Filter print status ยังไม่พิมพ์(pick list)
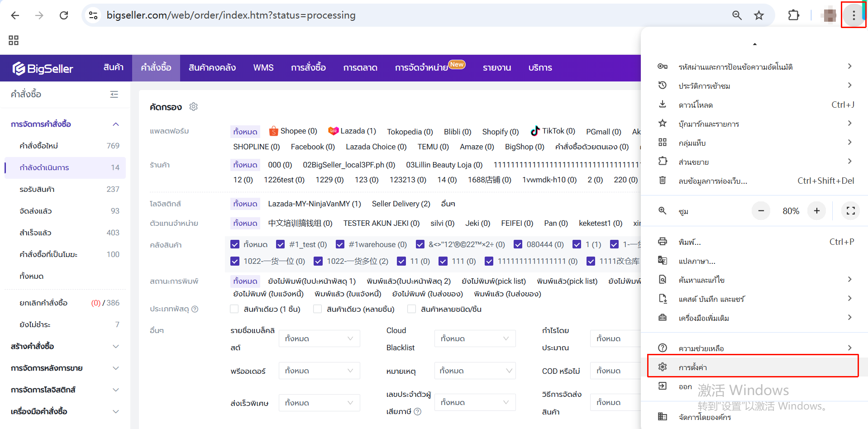868x429 pixels. 494,281
